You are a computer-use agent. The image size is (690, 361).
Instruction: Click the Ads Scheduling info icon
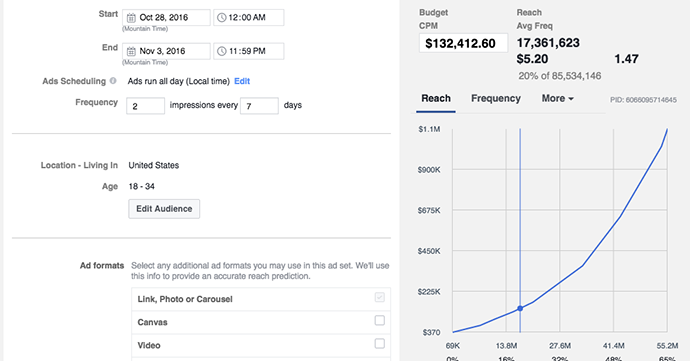pos(113,81)
